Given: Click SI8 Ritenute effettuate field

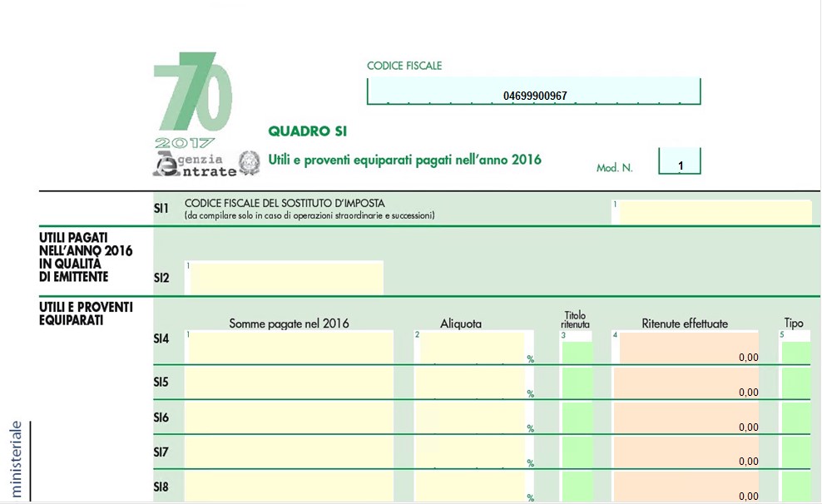Looking at the screenshot, I should (x=686, y=487).
